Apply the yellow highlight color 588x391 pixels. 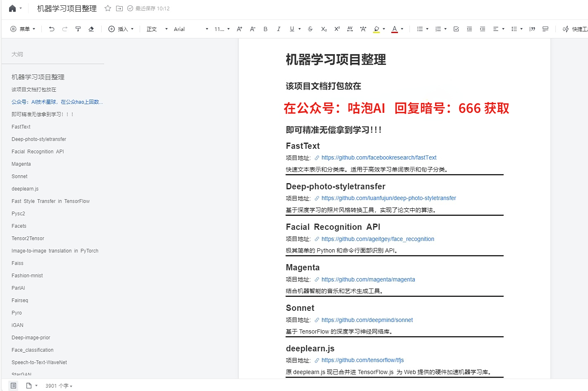tap(376, 29)
